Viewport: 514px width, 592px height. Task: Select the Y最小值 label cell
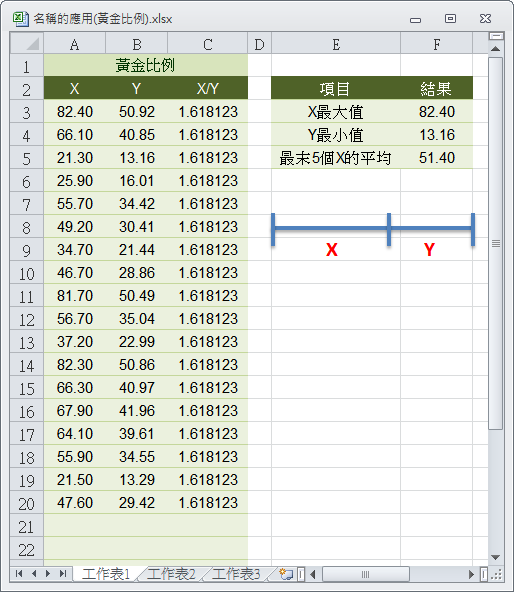(x=336, y=134)
